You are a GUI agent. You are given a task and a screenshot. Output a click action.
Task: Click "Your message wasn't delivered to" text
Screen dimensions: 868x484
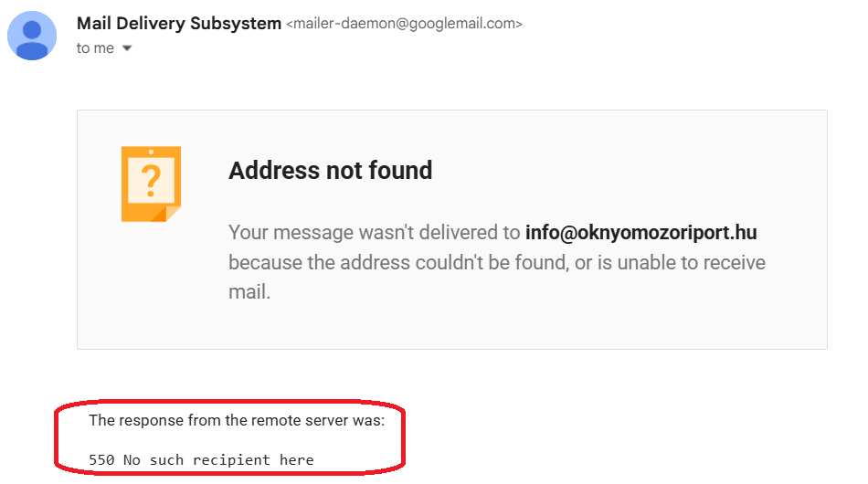click(375, 233)
